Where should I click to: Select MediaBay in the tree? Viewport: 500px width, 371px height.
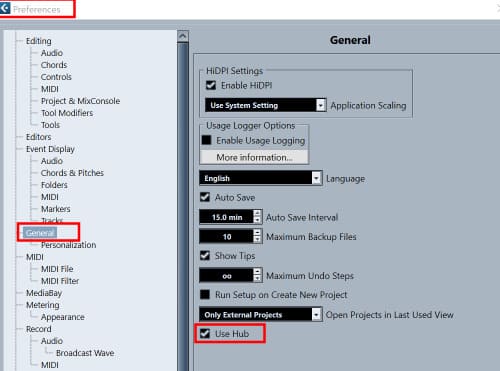point(44,293)
